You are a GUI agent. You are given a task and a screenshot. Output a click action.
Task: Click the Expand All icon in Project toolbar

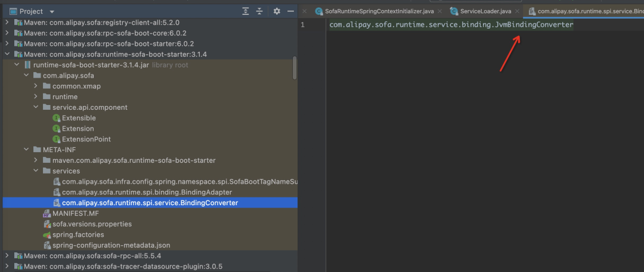(x=246, y=11)
